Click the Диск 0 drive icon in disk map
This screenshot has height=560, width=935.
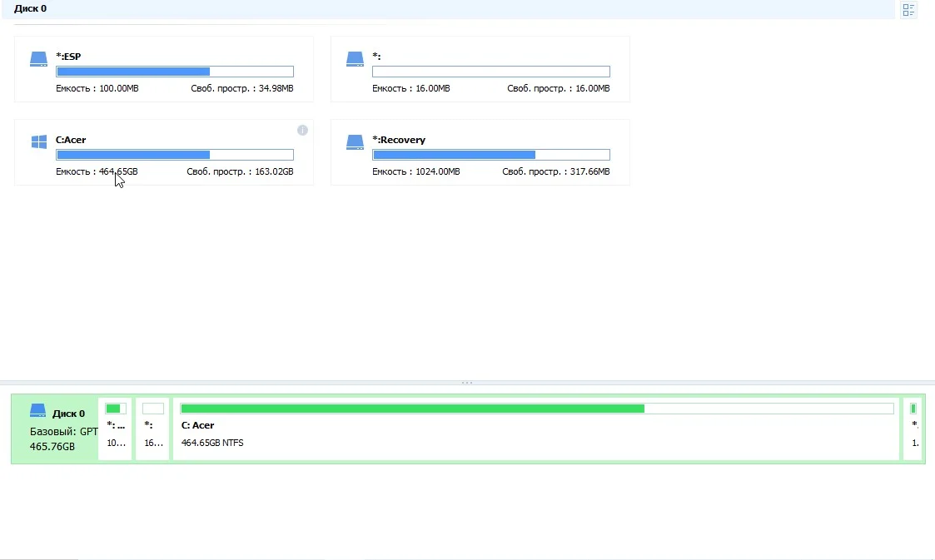tap(38, 411)
